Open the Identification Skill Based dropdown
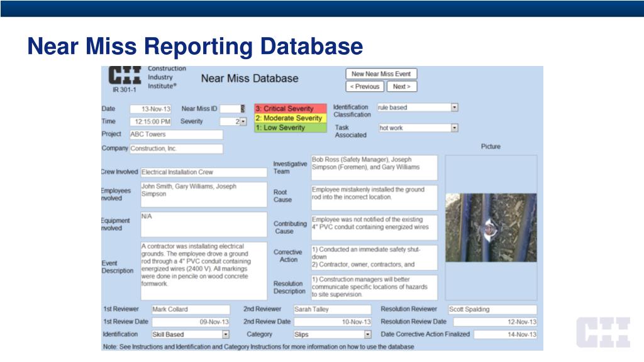This screenshot has height=362, width=644. 226,334
